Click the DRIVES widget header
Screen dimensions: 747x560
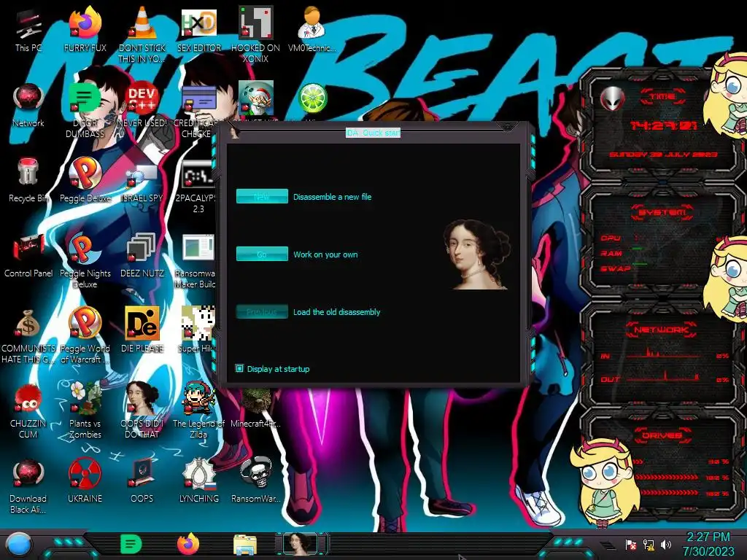[x=662, y=435]
